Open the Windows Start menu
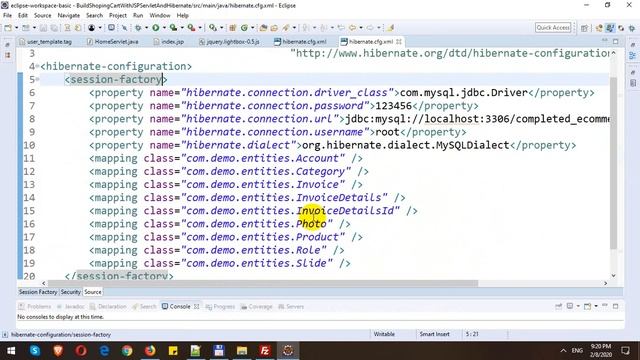 click(x=11, y=351)
